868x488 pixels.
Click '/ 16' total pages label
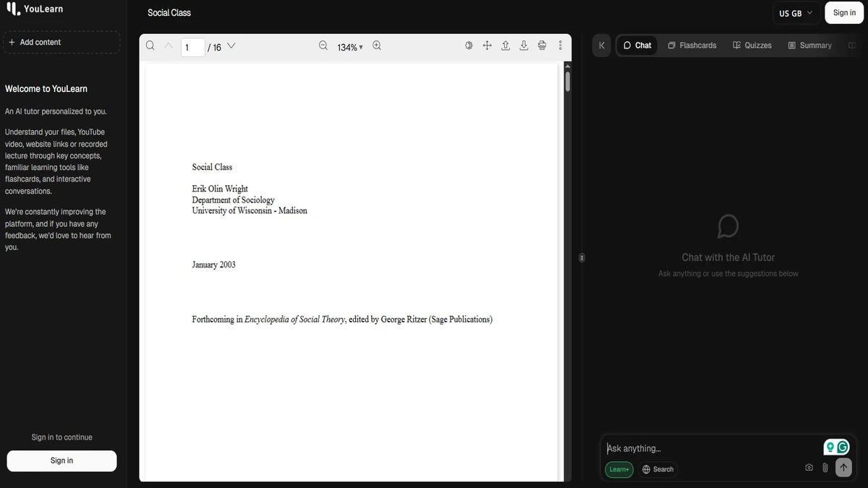point(214,47)
